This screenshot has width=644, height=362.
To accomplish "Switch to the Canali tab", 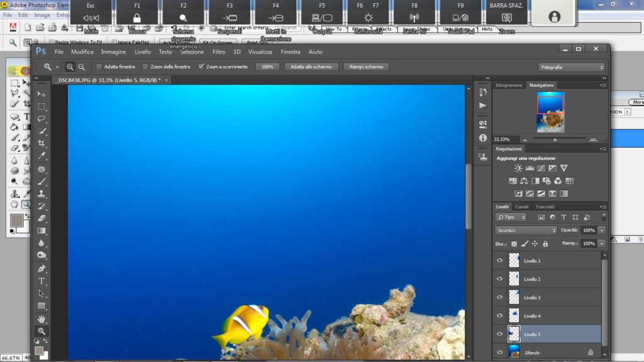I will [x=522, y=207].
